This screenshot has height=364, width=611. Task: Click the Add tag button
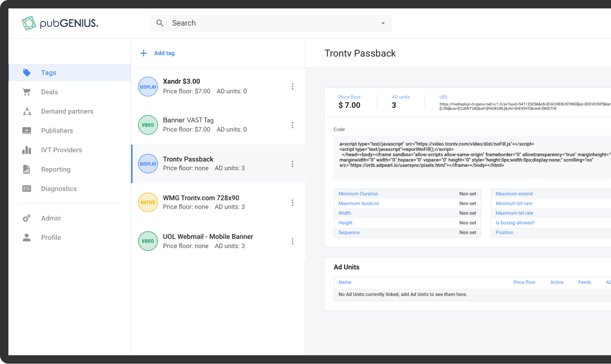coord(164,53)
